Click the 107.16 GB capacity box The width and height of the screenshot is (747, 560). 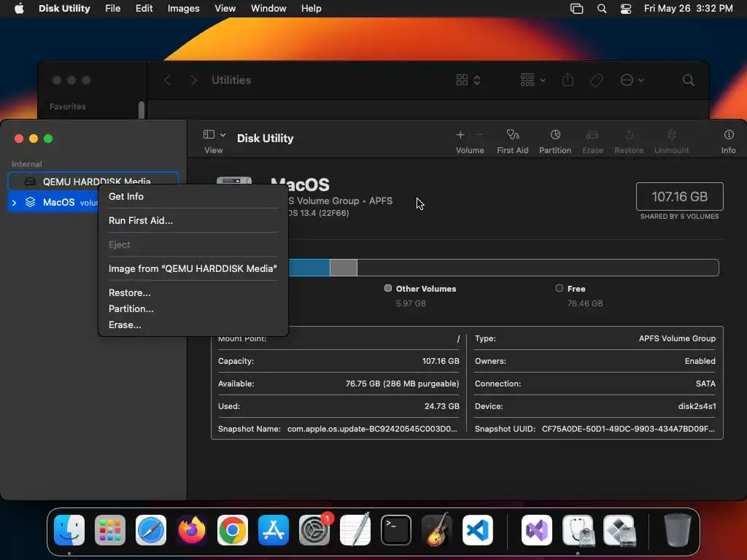(679, 196)
